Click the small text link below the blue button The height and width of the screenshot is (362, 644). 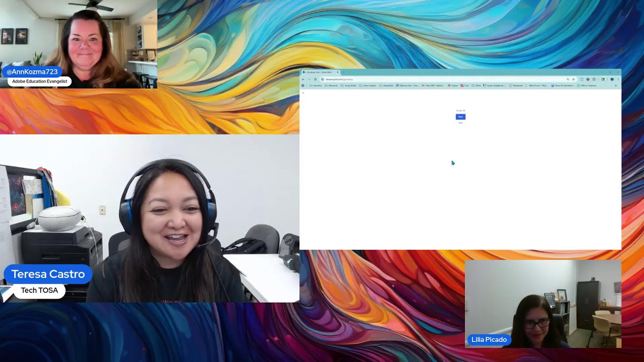tap(460, 123)
